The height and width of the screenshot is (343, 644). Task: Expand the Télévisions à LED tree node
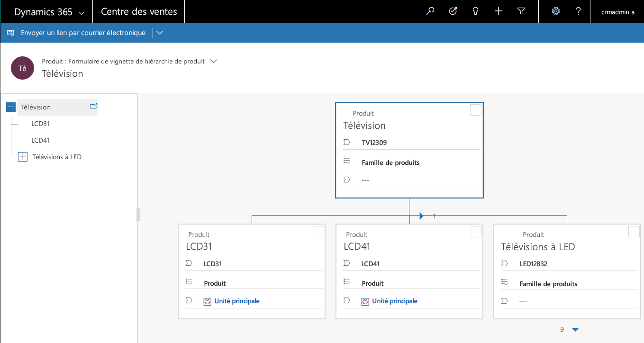[23, 157]
